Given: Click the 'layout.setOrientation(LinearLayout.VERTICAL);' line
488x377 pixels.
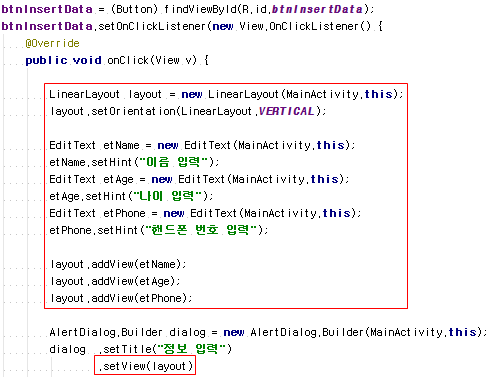Looking at the screenshot, I should pos(188,111).
